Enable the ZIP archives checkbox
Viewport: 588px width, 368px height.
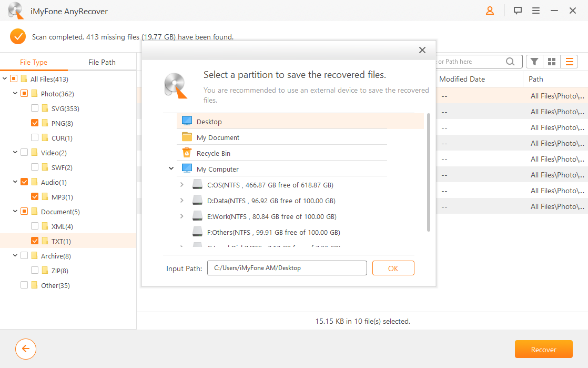pyautogui.click(x=35, y=270)
